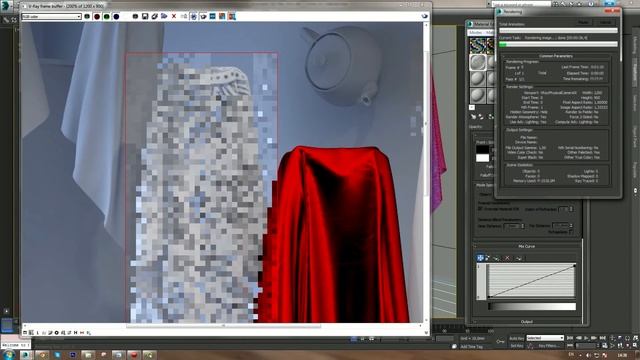
Task: Select the Move tool in Mix Curve toolbar
Action: [x=481, y=258]
